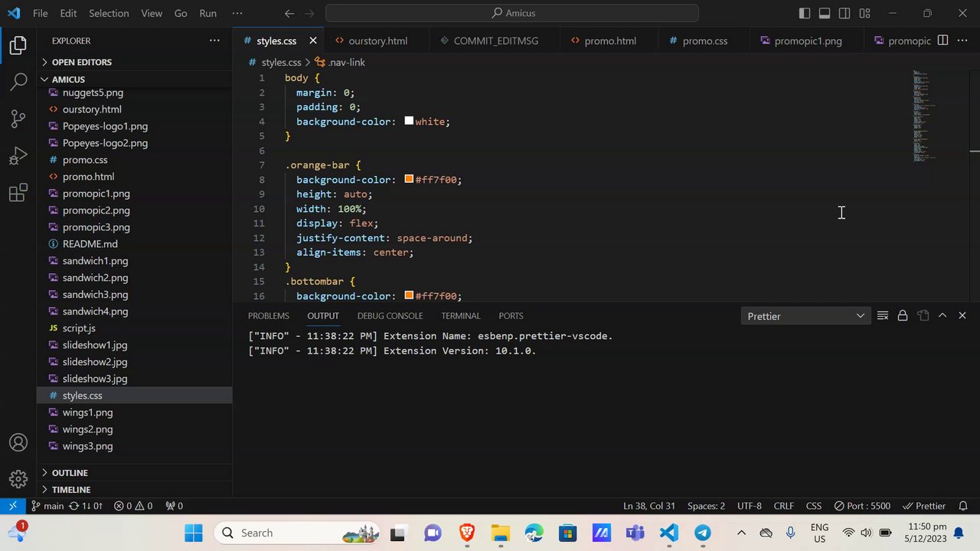Image resolution: width=980 pixels, height=551 pixels.
Task: Expand the Open Editors section
Action: pyautogui.click(x=134, y=62)
